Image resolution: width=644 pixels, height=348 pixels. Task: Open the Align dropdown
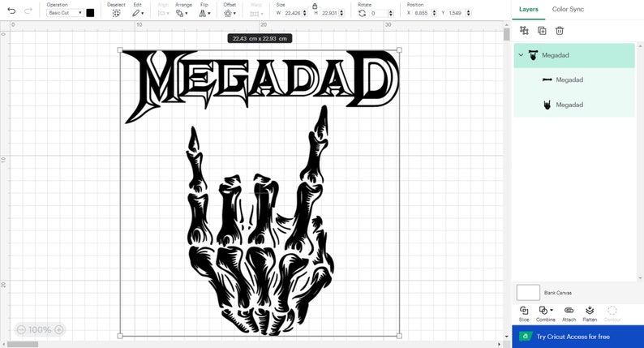(x=164, y=13)
